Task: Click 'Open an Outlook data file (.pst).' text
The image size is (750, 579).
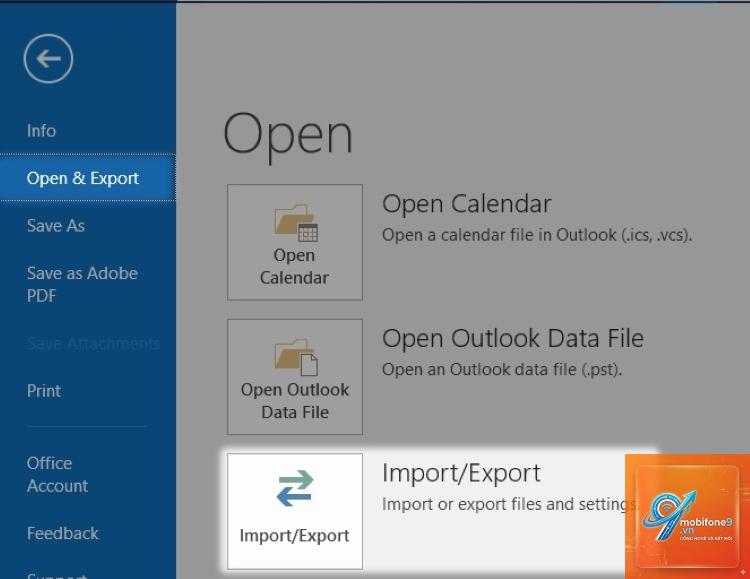Action: [502, 369]
